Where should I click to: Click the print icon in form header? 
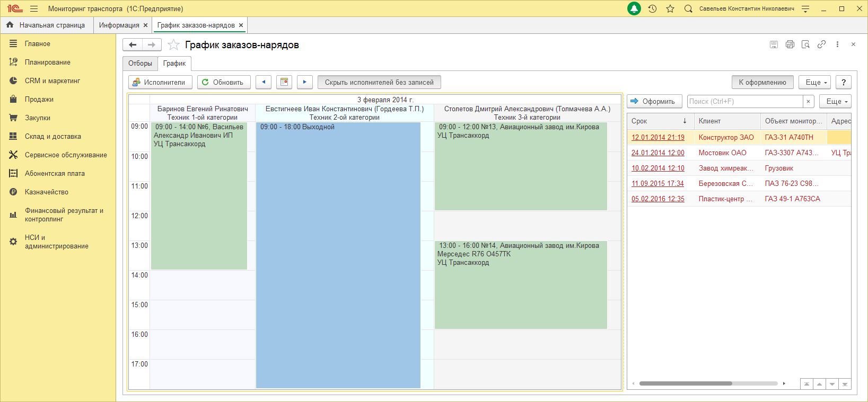pyautogui.click(x=790, y=44)
